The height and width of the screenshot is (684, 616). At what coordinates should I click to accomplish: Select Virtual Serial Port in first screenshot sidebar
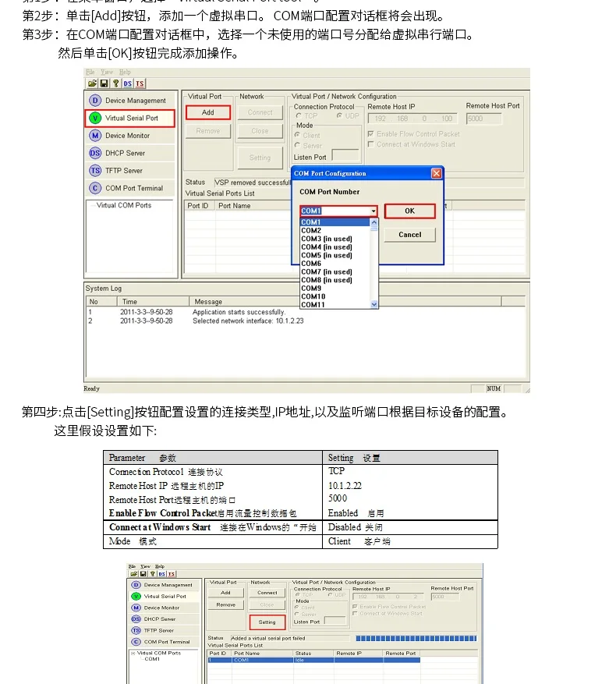coord(130,119)
